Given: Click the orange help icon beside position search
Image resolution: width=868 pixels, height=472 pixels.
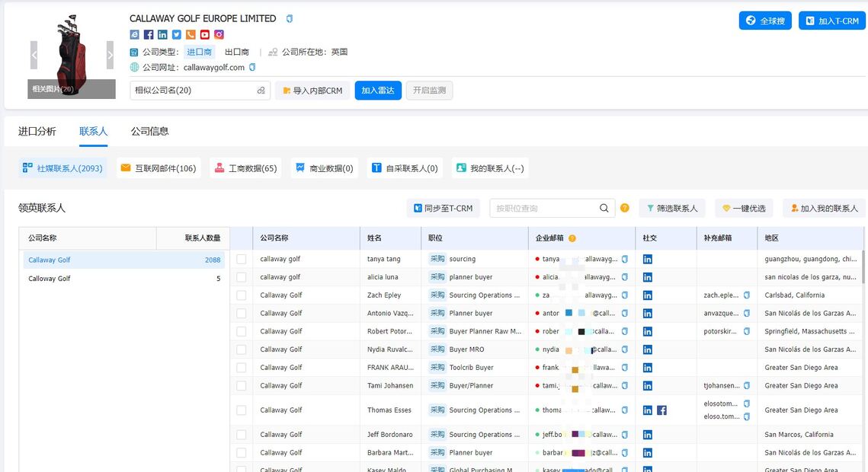Looking at the screenshot, I should tap(624, 208).
